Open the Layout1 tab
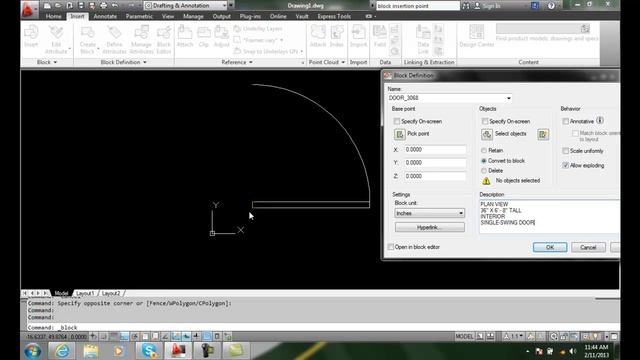This screenshot has height=360, width=640. (85, 293)
